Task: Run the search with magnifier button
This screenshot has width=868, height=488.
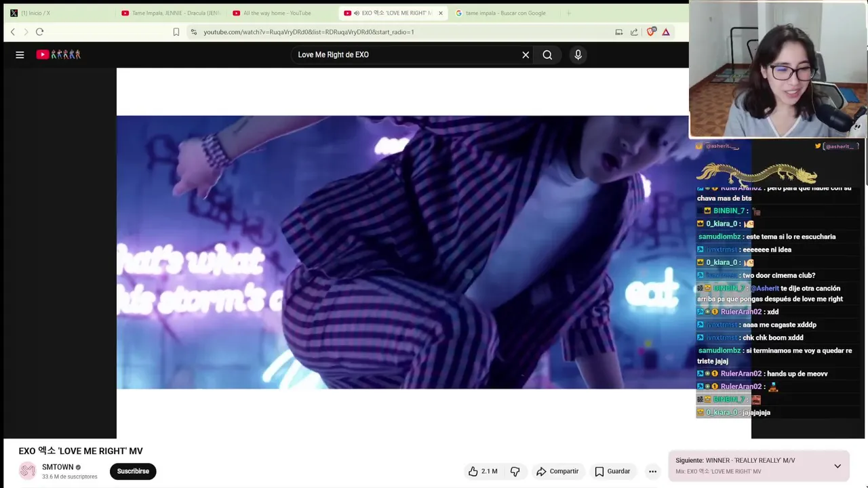Action: tap(547, 55)
